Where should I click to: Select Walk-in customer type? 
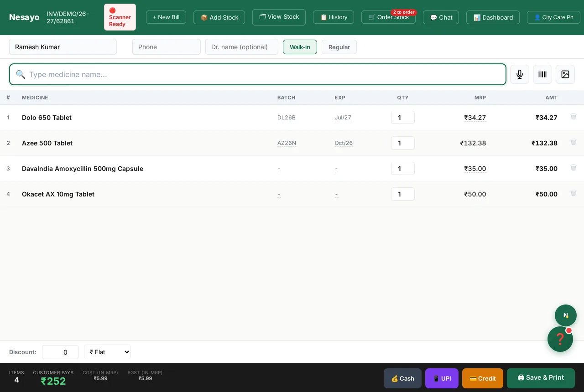pyautogui.click(x=300, y=47)
